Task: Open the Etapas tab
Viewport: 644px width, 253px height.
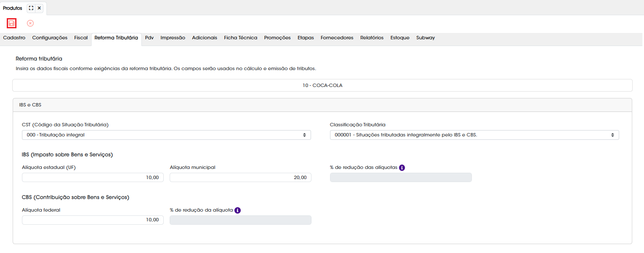Action: [x=306, y=38]
